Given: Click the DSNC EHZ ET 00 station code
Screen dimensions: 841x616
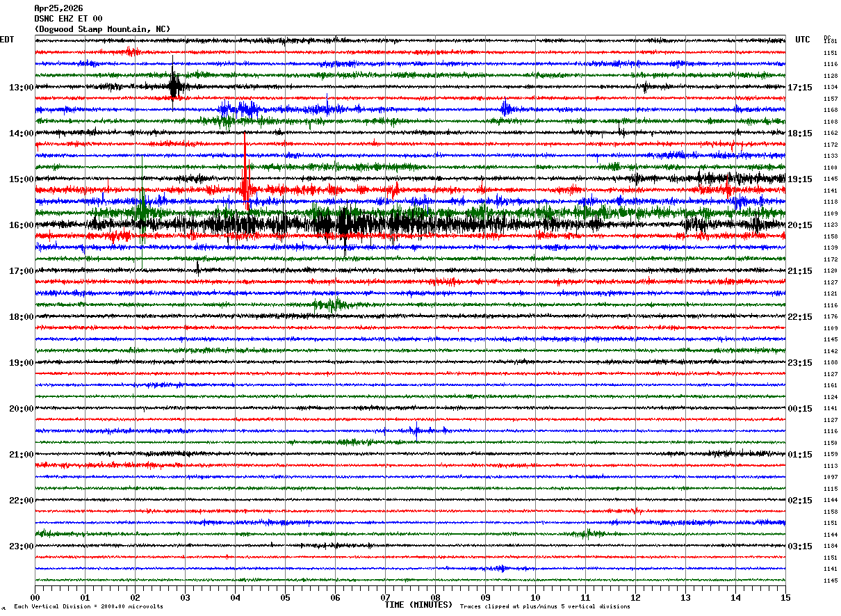Looking at the screenshot, I should (x=68, y=19).
